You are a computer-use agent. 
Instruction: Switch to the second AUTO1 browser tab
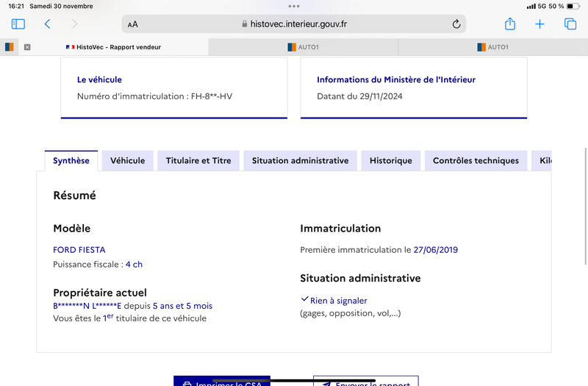(x=492, y=47)
